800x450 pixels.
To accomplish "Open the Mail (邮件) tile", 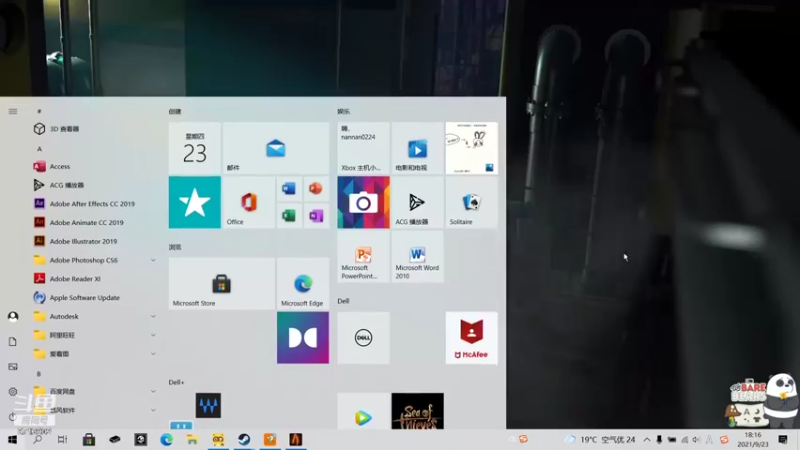I will click(276, 148).
